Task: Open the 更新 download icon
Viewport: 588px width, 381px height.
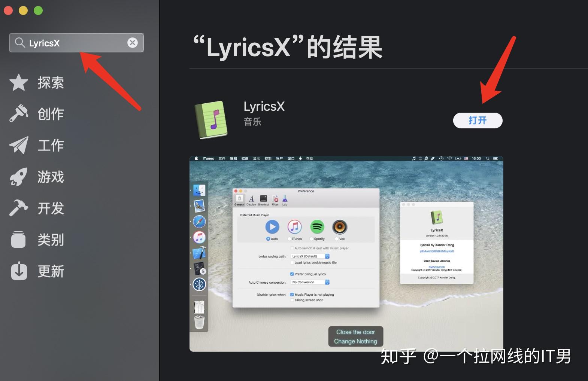Action: pos(19,271)
